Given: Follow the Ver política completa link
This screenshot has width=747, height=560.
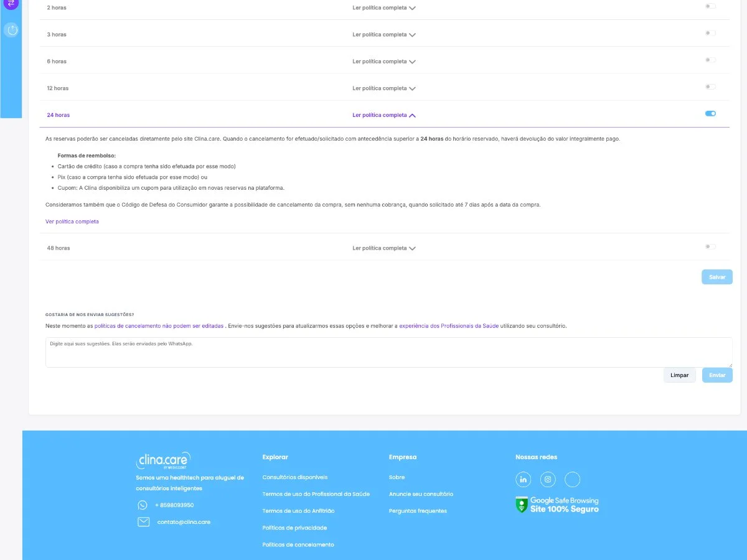Looking at the screenshot, I should tap(72, 222).
